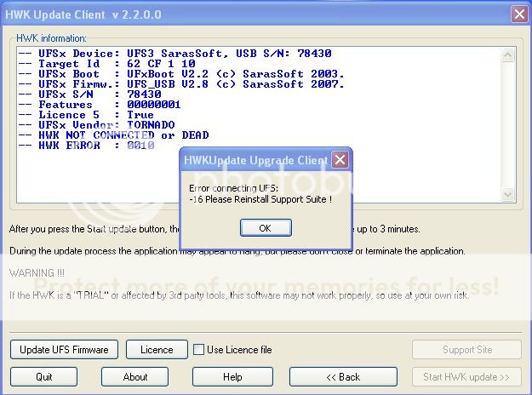Click the 'Features : 00000001' line
The width and height of the screenshot is (532, 395).
100,104
